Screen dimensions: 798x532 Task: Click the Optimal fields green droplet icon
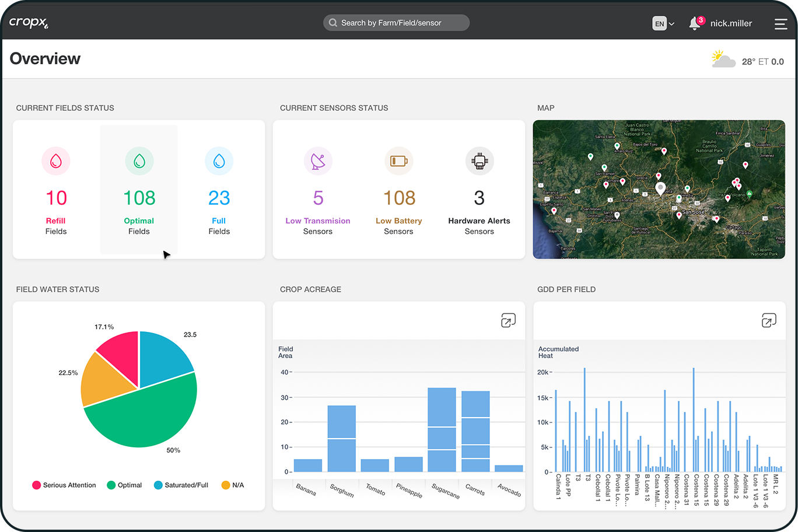tap(139, 161)
